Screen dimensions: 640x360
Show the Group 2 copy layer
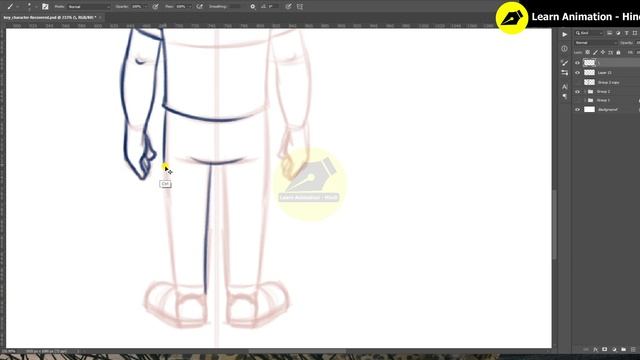[x=577, y=82]
